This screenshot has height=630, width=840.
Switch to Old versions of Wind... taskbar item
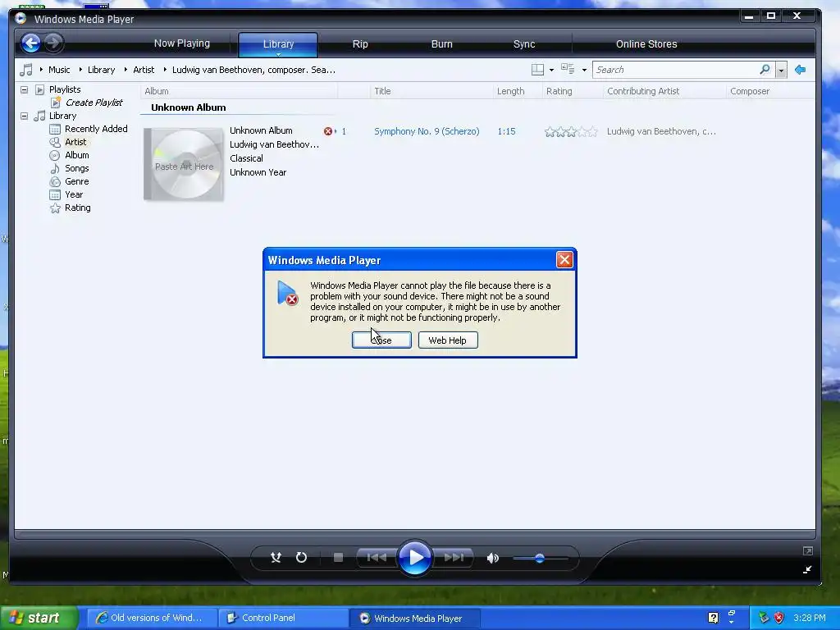click(x=151, y=619)
